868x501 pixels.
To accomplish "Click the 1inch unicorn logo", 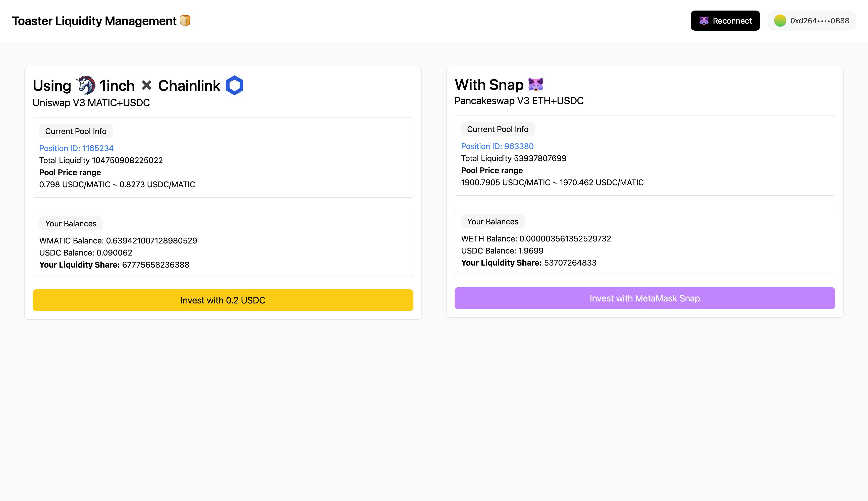I will (x=85, y=85).
